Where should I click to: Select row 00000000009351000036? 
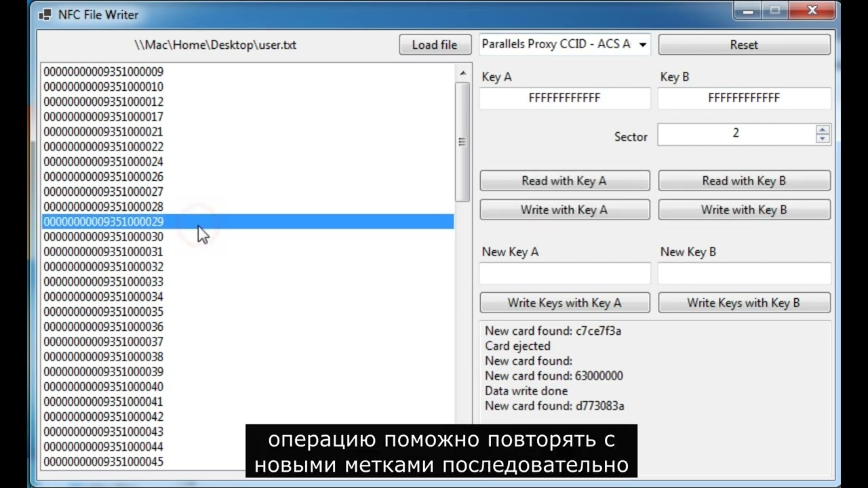248,327
